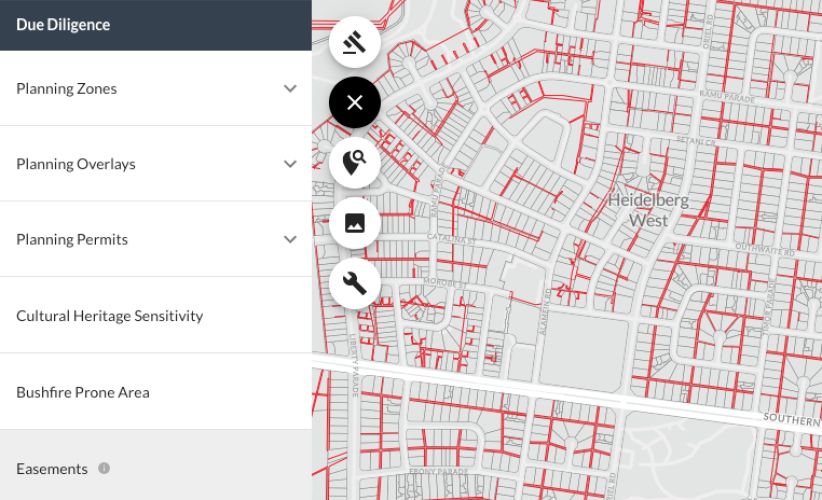
Task: Click the Liberty Parade street label
Action: click(x=354, y=365)
